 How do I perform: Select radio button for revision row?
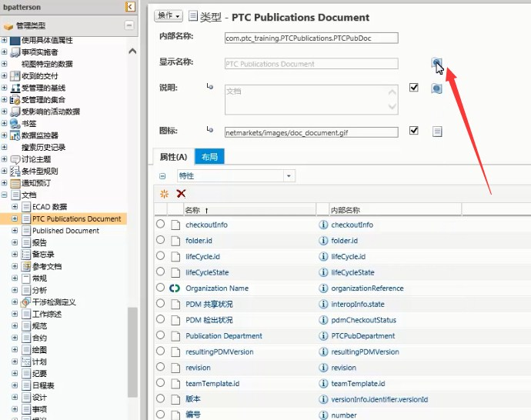coord(161,367)
